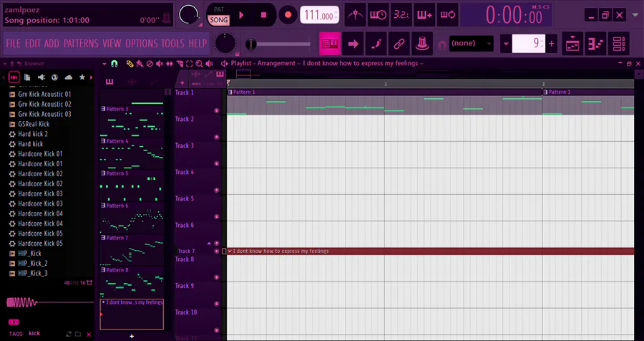This screenshot has width=644, height=341.
Task: Click the multilink to controllers chain icon
Action: tap(399, 43)
